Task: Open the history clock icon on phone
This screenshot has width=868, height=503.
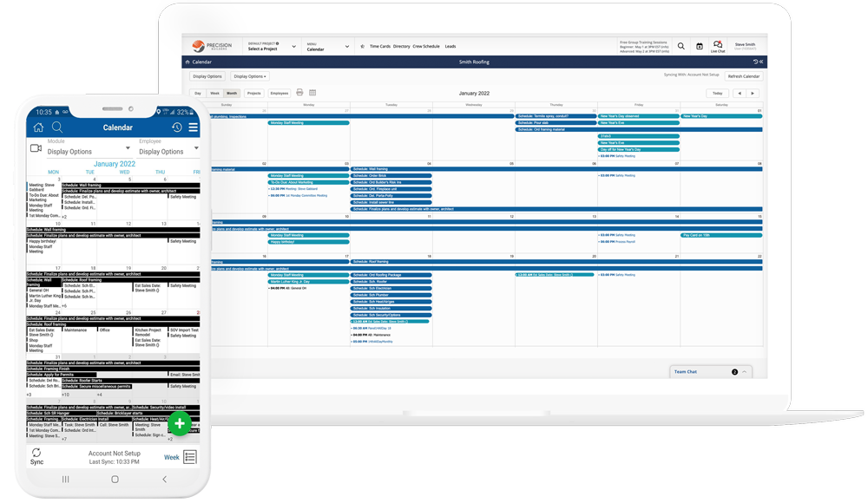Action: 177,127
